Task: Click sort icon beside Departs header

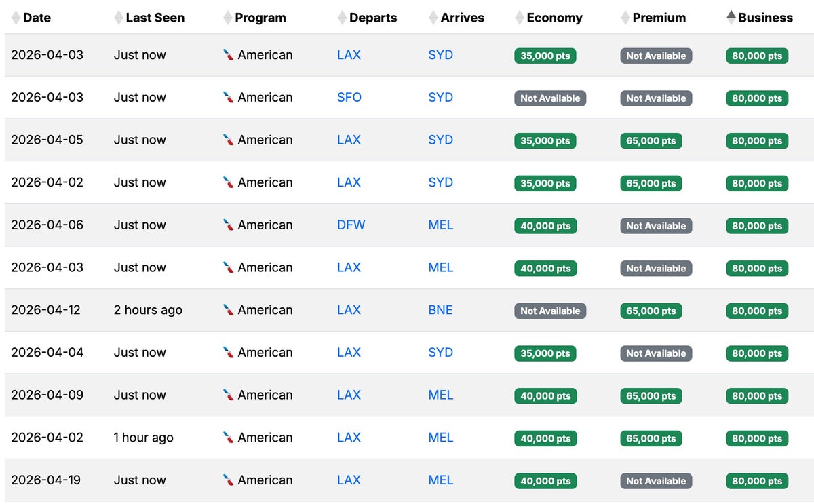Action: (x=342, y=18)
